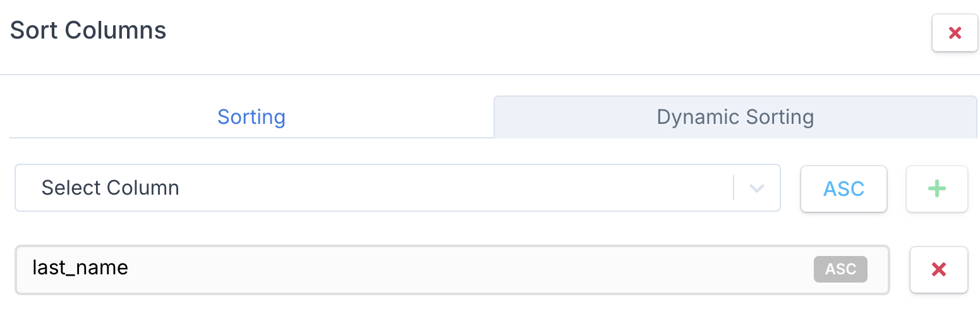Viewport: 980px width, 323px height.
Task: Click the gray ASC badge on last_name
Action: (840, 269)
